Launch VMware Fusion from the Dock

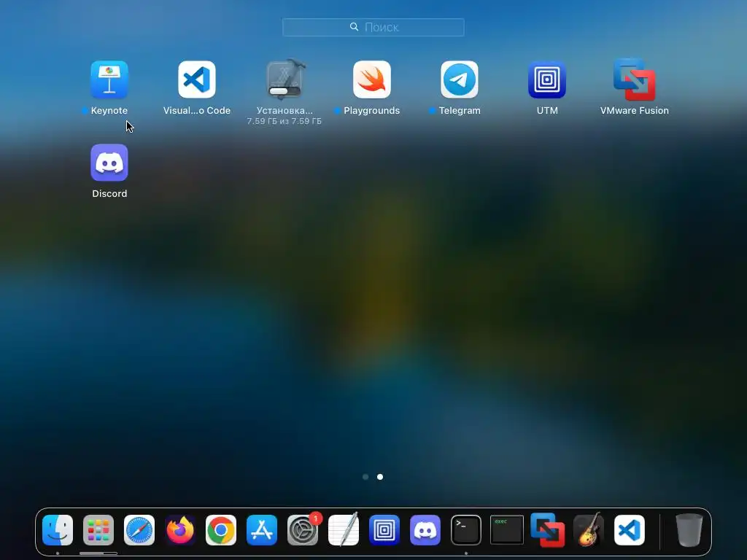click(x=548, y=530)
